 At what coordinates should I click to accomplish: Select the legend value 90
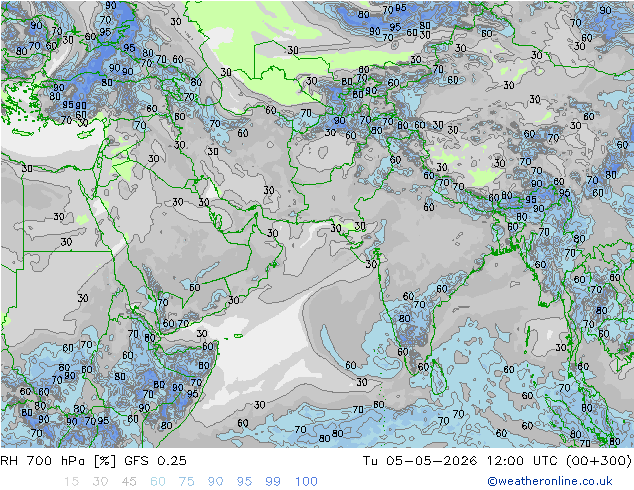click(x=215, y=482)
